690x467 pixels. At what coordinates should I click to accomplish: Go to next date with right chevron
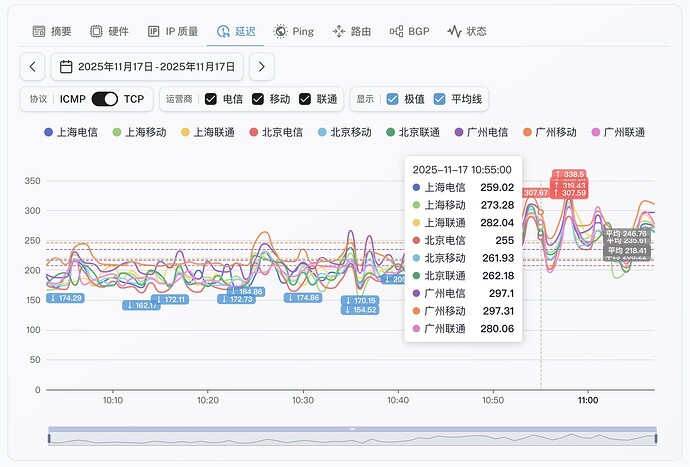point(260,67)
